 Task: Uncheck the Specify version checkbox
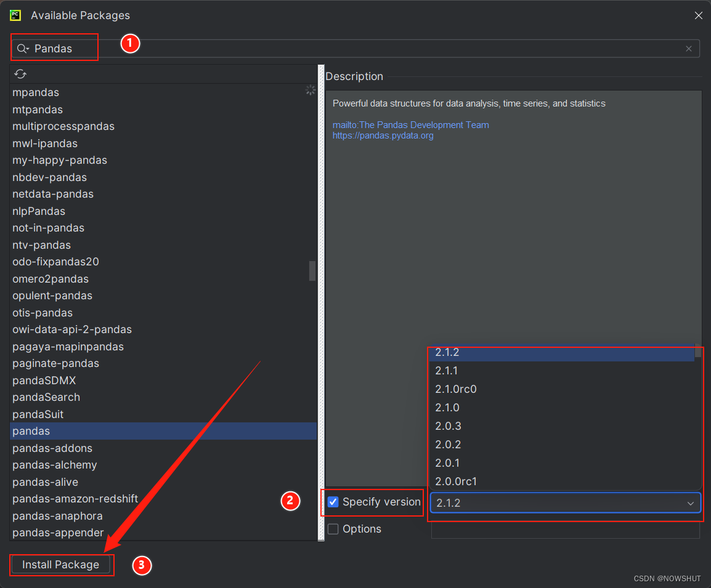333,502
